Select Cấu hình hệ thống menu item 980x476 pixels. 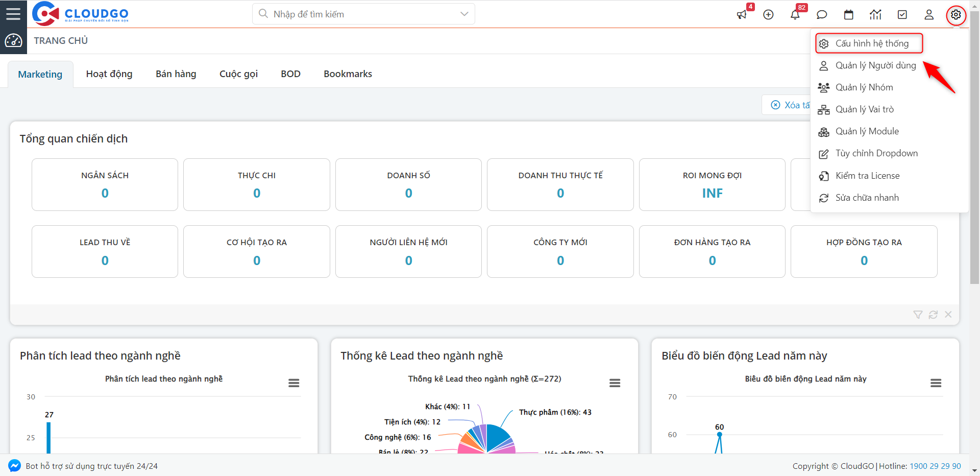point(871,43)
